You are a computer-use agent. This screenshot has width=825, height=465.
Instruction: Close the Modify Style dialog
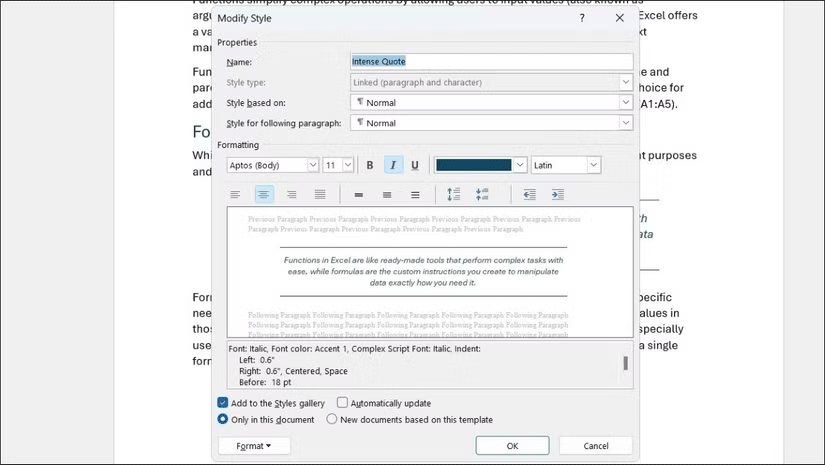pos(620,18)
